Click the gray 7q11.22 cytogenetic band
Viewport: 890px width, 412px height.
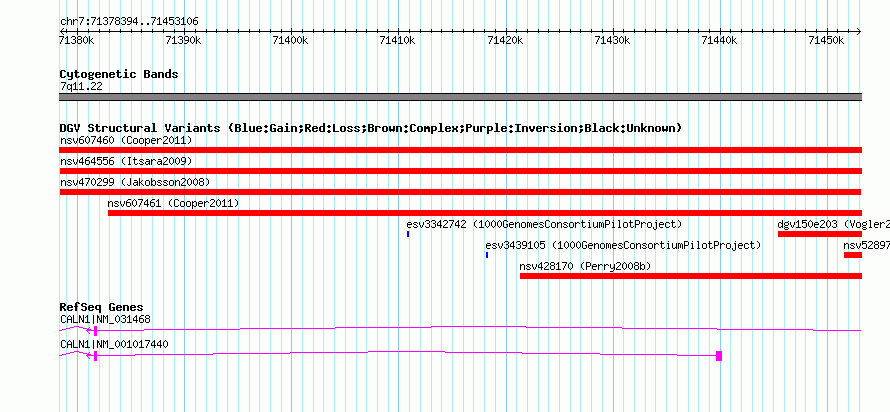coord(460,97)
